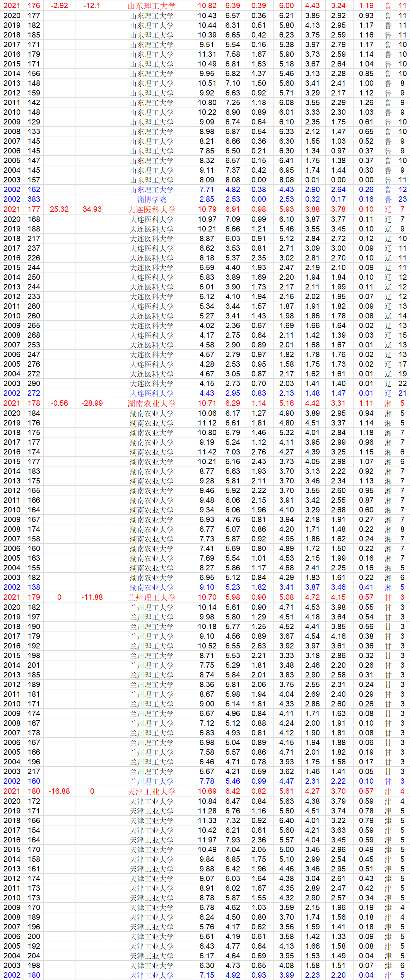Click rank 200 in 天津工业大学 2006 row
Viewport: 410px width, 980px height.
34,937
